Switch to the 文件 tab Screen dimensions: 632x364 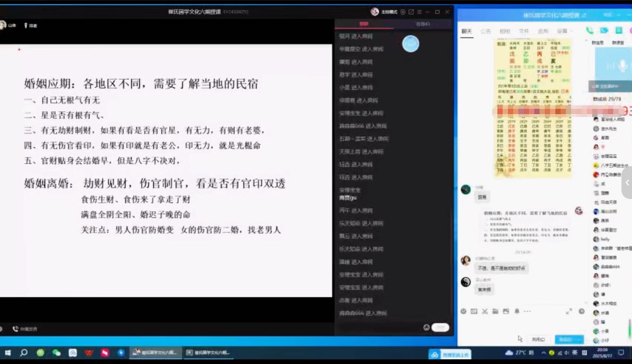pos(524,31)
